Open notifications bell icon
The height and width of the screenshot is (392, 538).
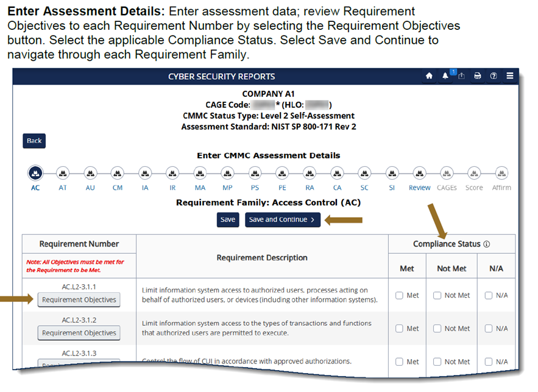(x=445, y=75)
